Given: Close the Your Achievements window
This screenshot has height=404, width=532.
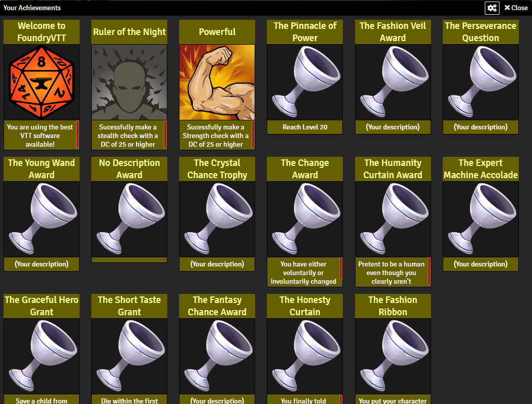Looking at the screenshot, I should coord(516,8).
